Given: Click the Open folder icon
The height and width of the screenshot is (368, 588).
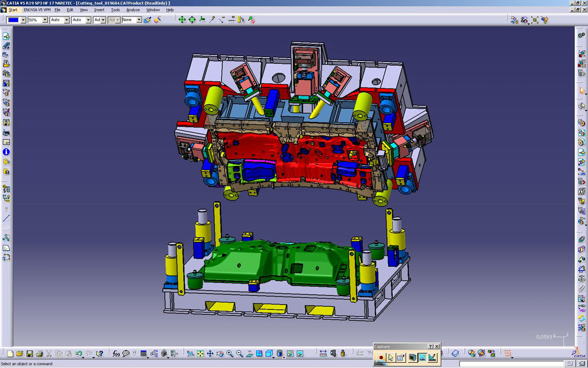Looking at the screenshot, I should coord(20,353).
